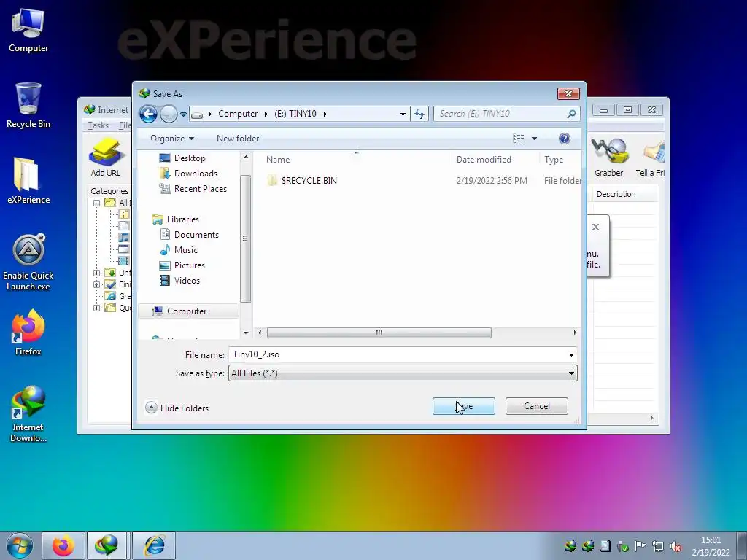Select Computer in navigation pane

click(186, 311)
